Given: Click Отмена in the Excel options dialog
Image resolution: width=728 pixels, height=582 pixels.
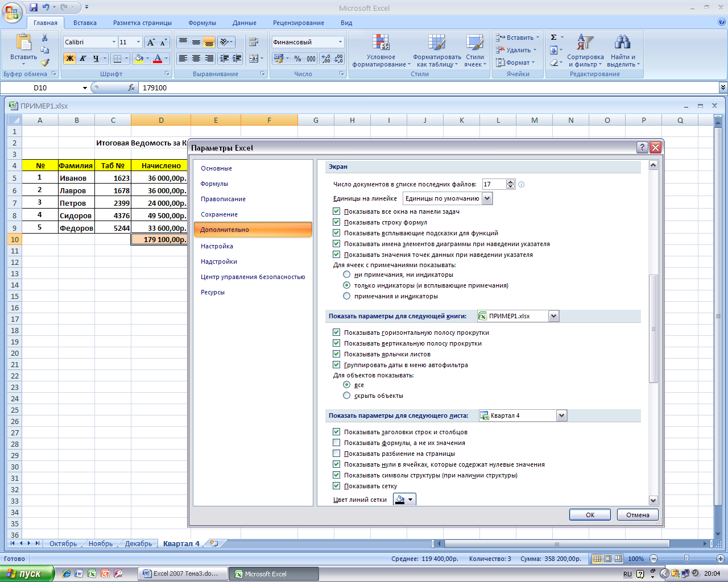Looking at the screenshot, I should click(x=638, y=514).
